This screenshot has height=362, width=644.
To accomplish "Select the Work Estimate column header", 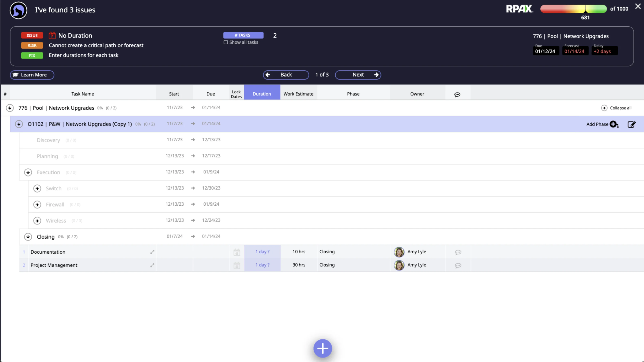I will [298, 94].
